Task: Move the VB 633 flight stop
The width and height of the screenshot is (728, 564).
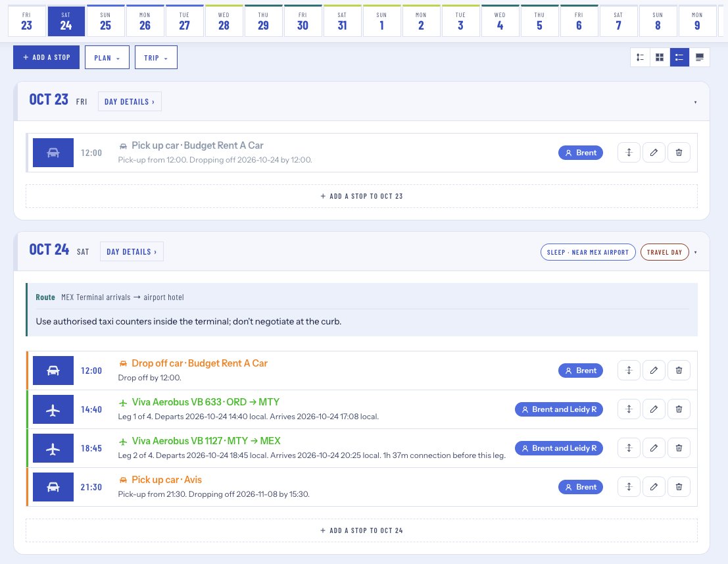Action: tap(629, 409)
